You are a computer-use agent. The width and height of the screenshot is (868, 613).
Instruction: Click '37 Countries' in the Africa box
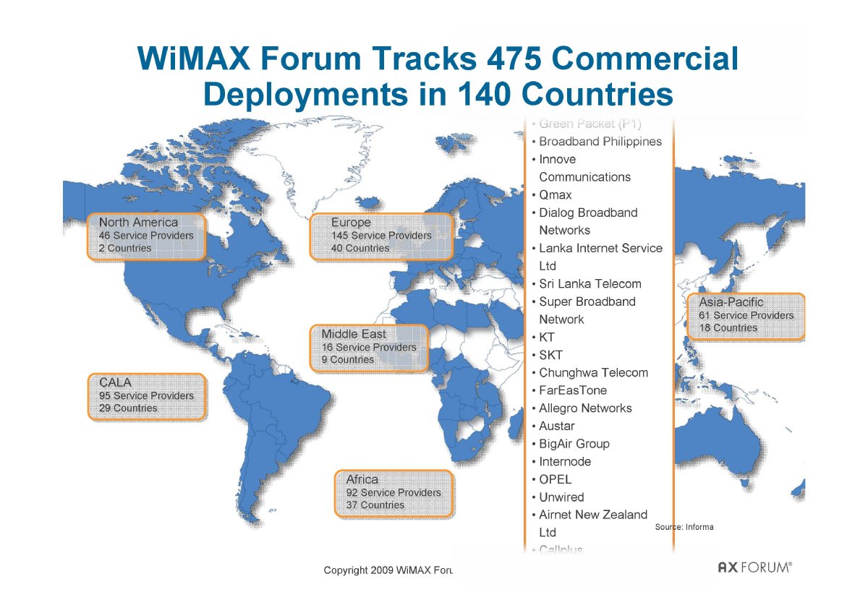[375, 505]
